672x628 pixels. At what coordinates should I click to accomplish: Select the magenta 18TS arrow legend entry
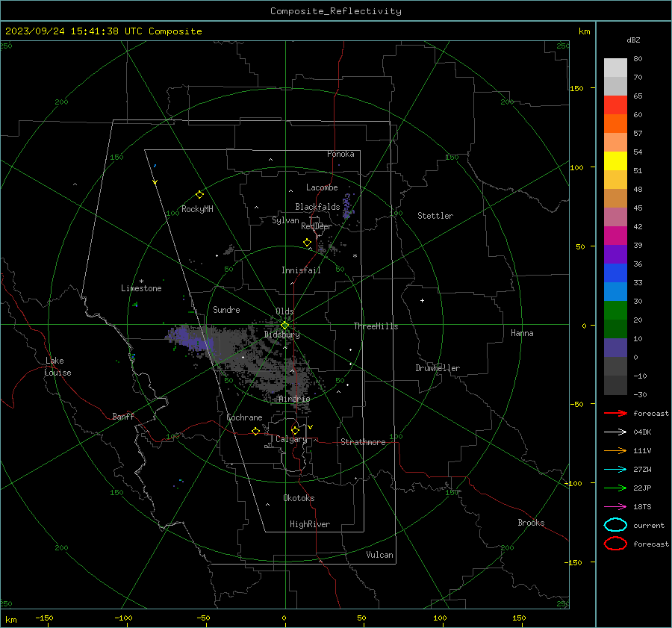click(x=615, y=507)
